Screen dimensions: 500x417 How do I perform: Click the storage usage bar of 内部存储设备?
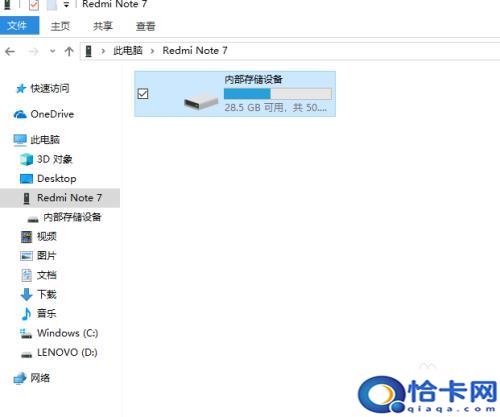click(278, 94)
